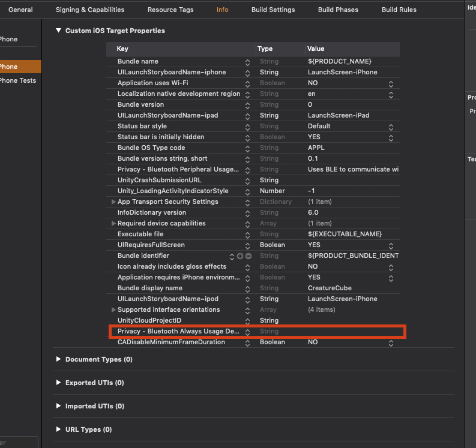This screenshot has height=448, width=476.
Task: Open value dropdown for Icon already includes gloss effects
Action: [391, 267]
